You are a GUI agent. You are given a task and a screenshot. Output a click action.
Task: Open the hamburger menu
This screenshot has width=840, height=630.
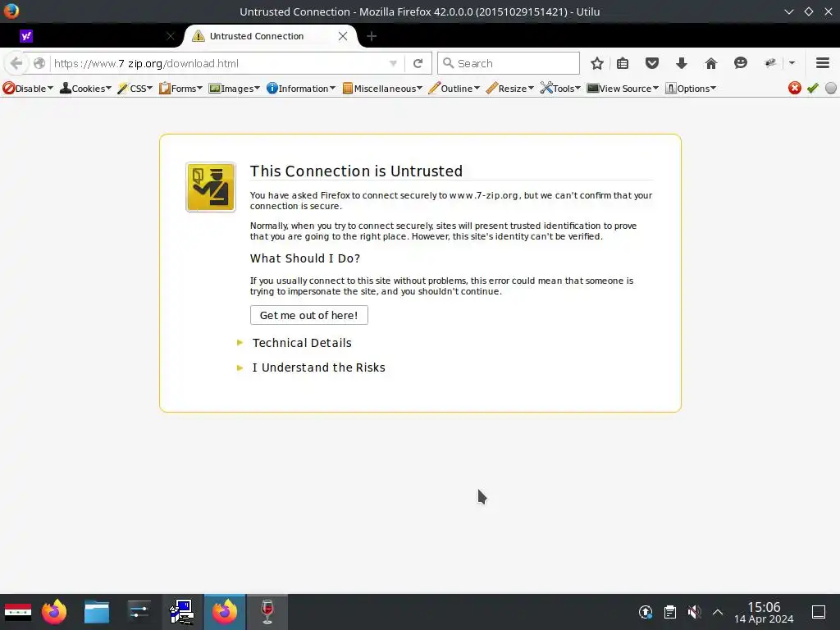point(823,63)
